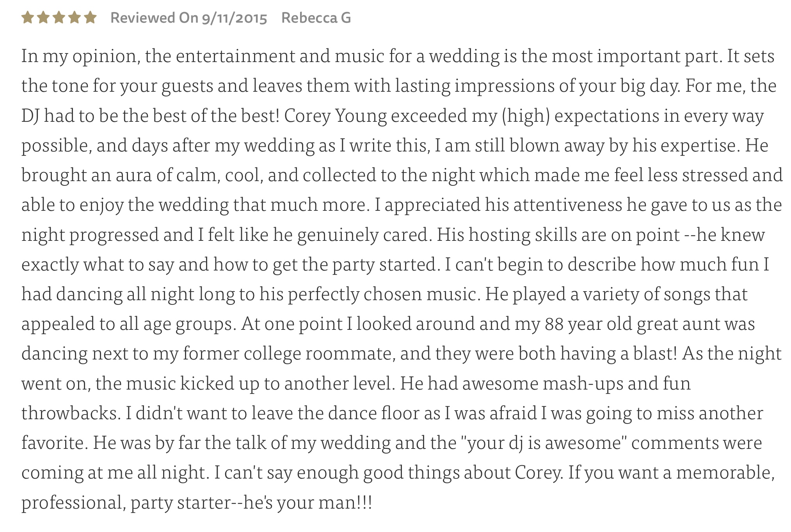Click the third gold rating star
This screenshot has height=532, width=791.
[x=59, y=18]
